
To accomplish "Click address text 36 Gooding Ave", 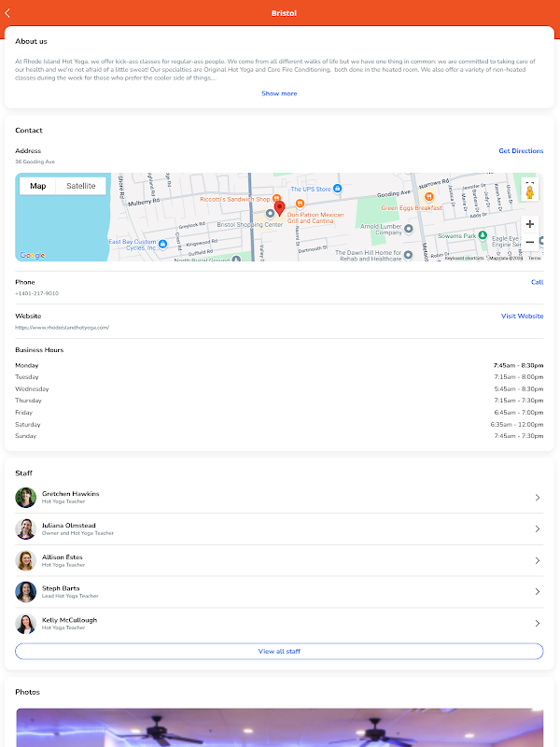I will [x=35, y=162].
